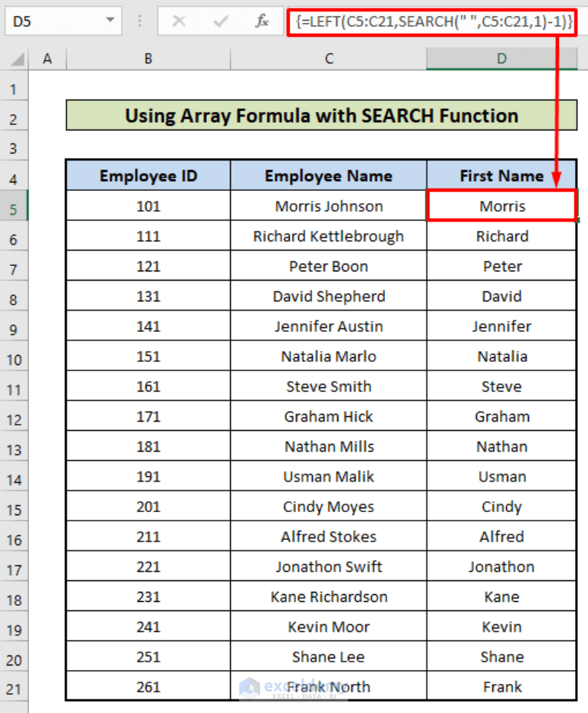The width and height of the screenshot is (588, 713).
Task: Select cell containing ID 151
Action: tap(148, 356)
